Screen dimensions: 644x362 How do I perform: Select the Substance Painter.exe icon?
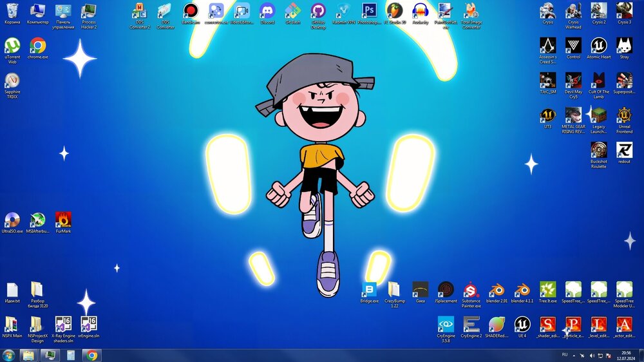click(471, 289)
